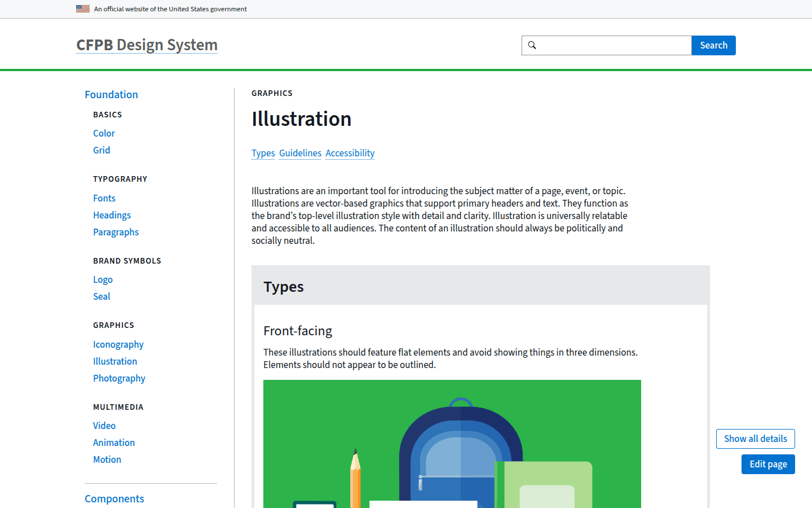Jump to the Guidelines anchor link

click(300, 153)
